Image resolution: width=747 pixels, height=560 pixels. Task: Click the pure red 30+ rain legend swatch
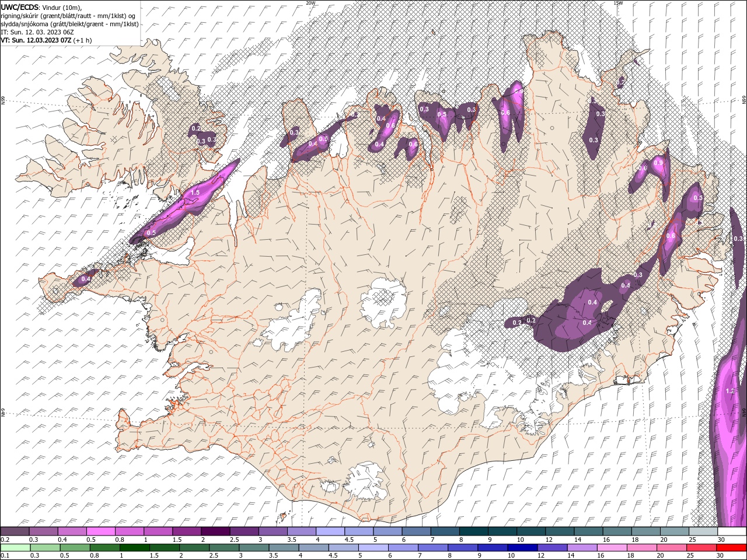point(731,548)
